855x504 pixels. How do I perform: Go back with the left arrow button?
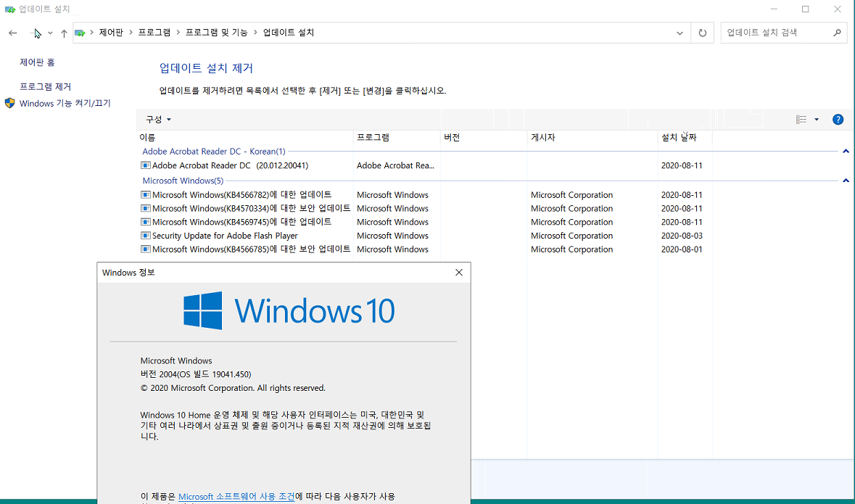[12, 33]
